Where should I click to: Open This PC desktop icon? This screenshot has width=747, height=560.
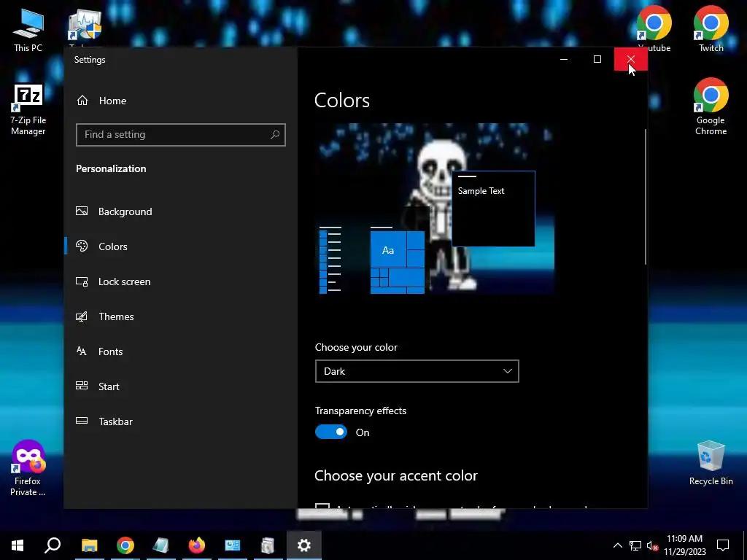coord(28,29)
